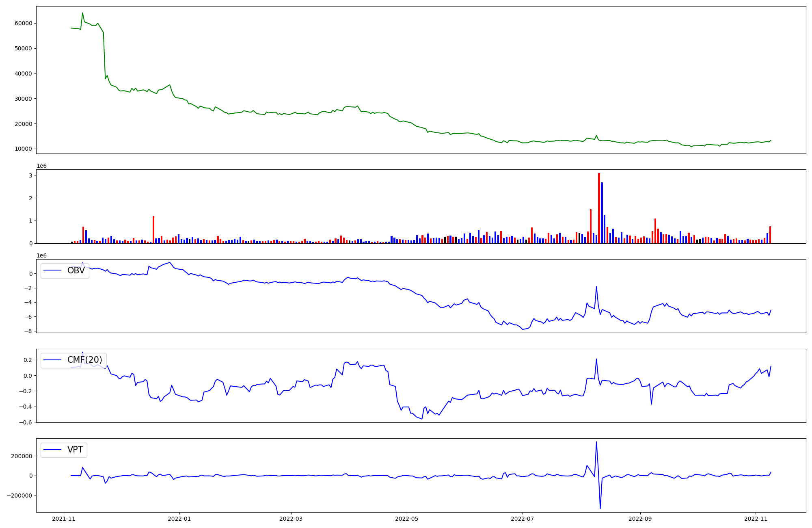Click the OBV legend label
This screenshot has height=528, width=812.
click(x=76, y=270)
